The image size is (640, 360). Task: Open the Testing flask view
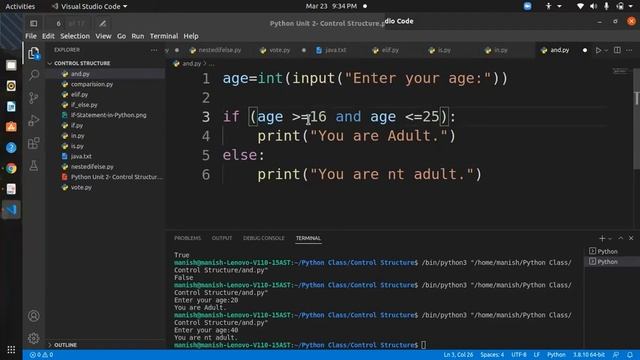(34, 165)
